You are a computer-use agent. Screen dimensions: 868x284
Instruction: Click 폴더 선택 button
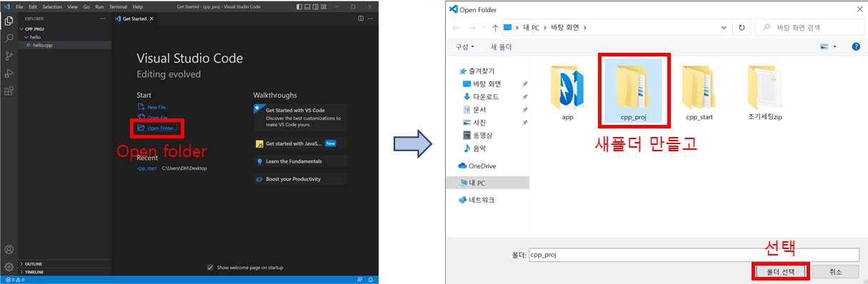780,271
